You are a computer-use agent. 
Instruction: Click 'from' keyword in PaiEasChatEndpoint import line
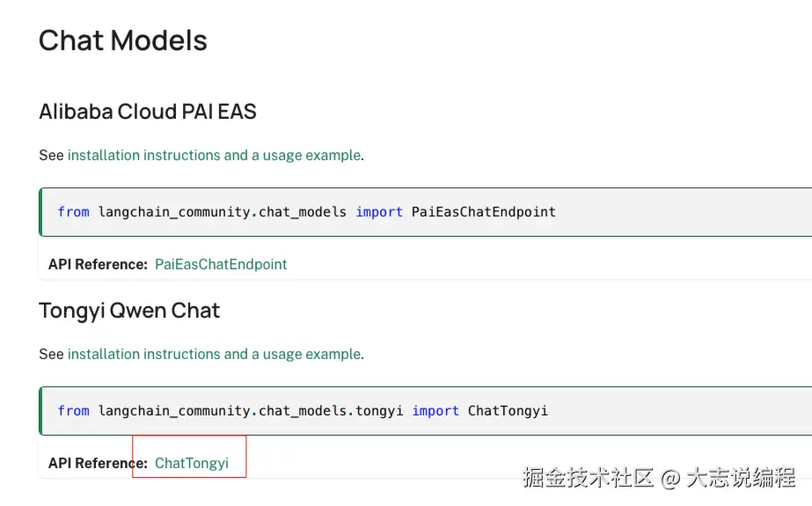[73, 212]
